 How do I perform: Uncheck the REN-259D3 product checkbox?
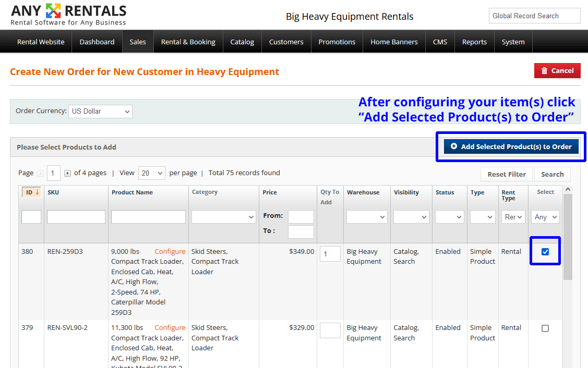coord(545,252)
